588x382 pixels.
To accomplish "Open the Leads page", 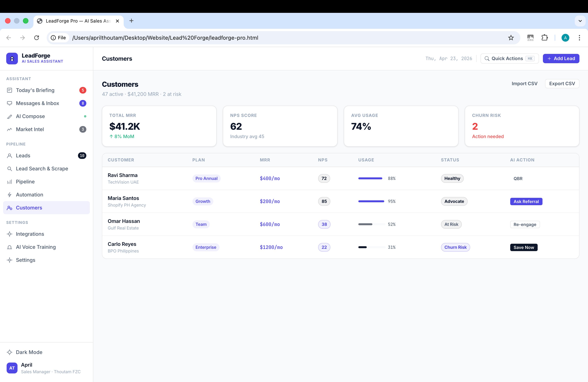I will (x=23, y=156).
